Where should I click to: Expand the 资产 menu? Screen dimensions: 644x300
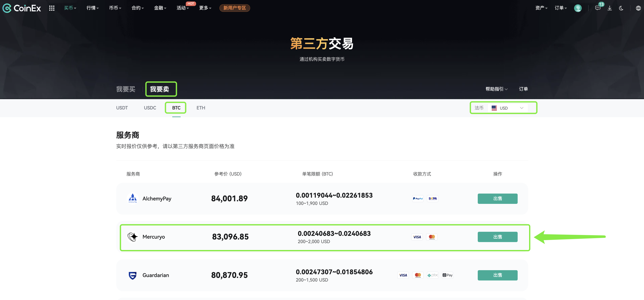(541, 8)
